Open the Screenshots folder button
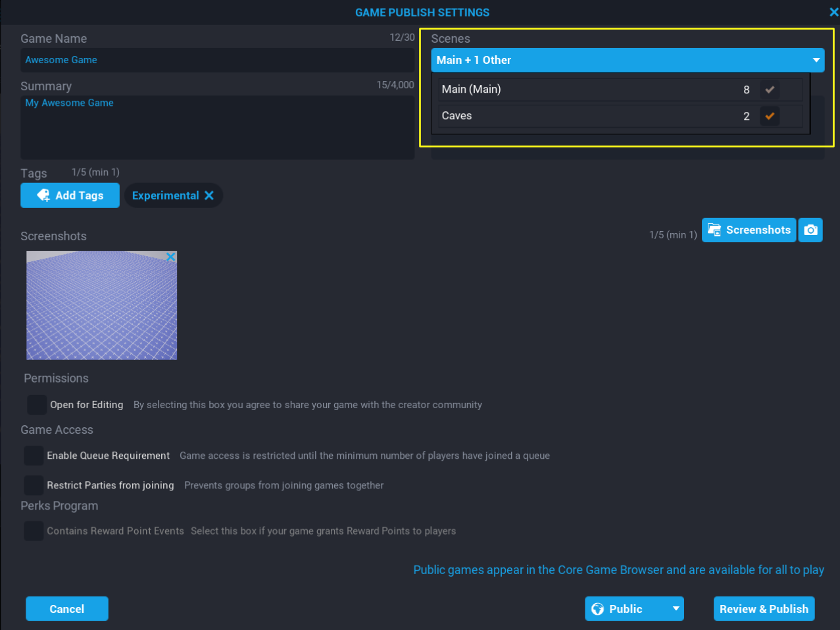The image size is (840, 630). click(x=749, y=230)
